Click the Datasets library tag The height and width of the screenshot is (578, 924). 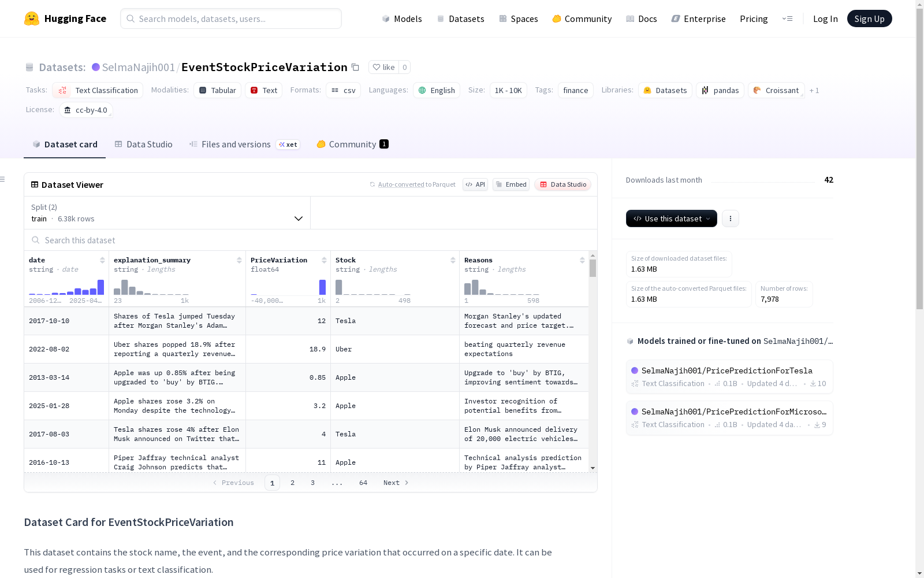point(665,90)
